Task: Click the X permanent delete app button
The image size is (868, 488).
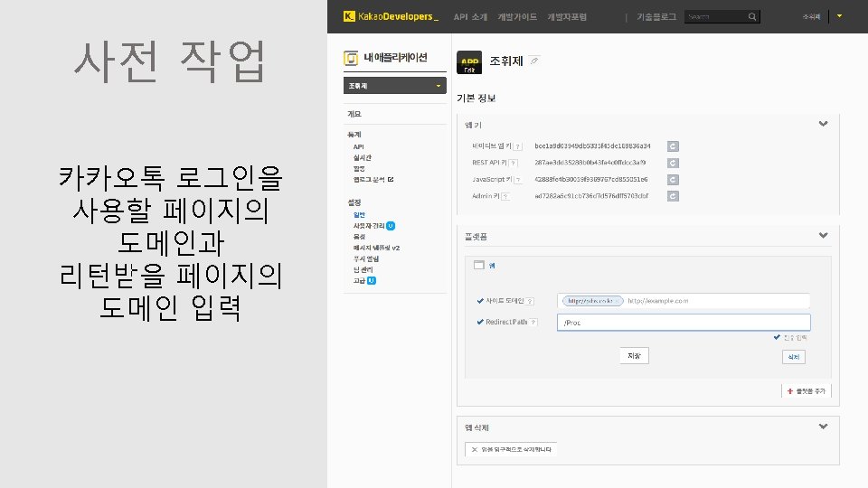Action: (x=511, y=449)
